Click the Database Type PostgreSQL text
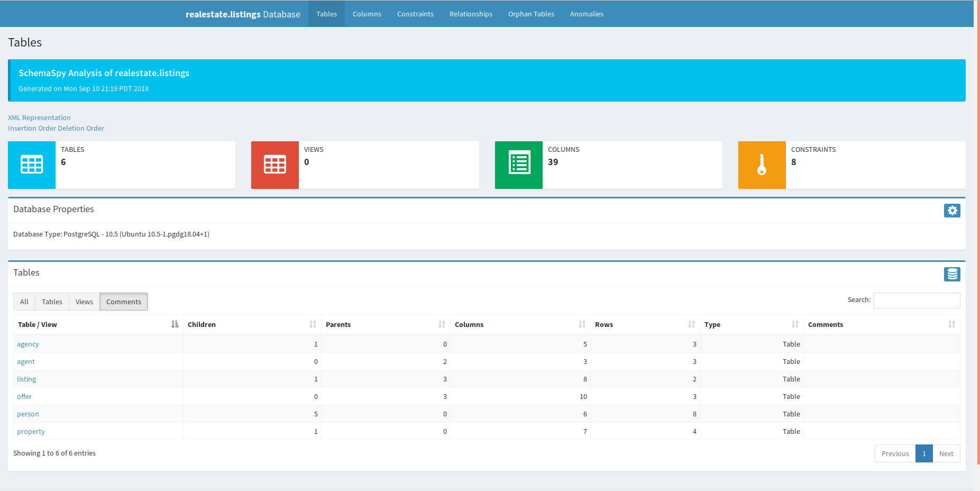 [x=111, y=234]
